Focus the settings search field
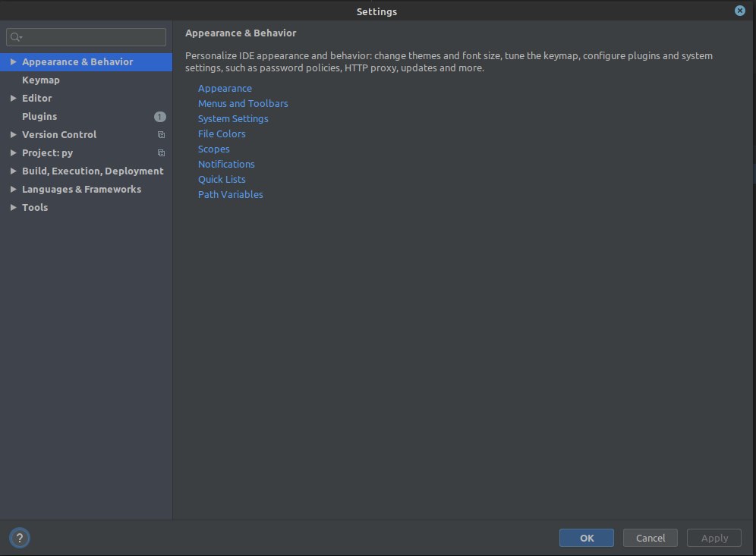Screen dimensions: 756x556 pos(87,37)
